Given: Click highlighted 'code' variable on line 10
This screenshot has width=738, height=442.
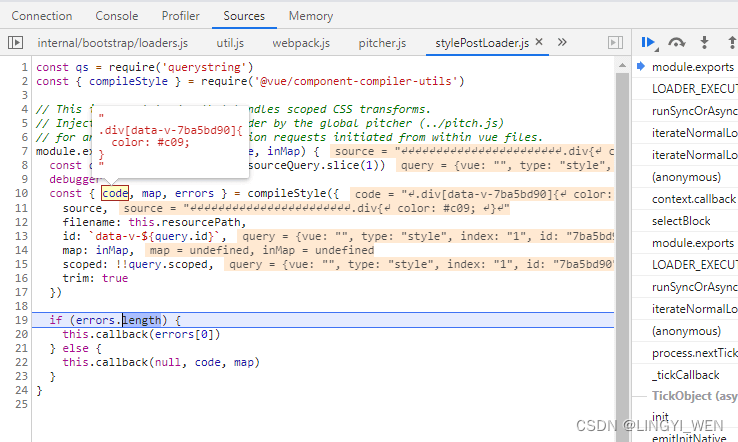Looking at the screenshot, I should 115,193.
